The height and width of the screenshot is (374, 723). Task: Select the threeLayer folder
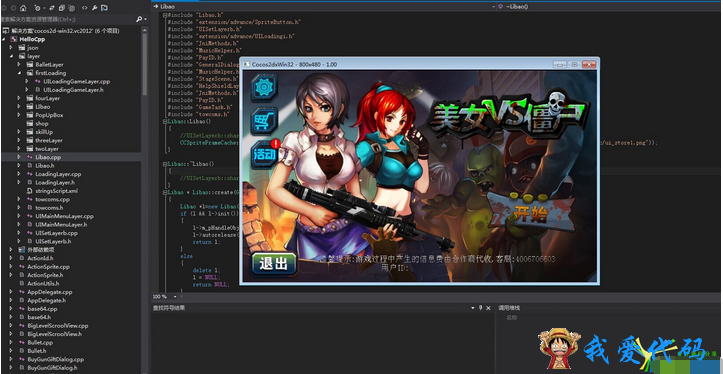pos(49,140)
